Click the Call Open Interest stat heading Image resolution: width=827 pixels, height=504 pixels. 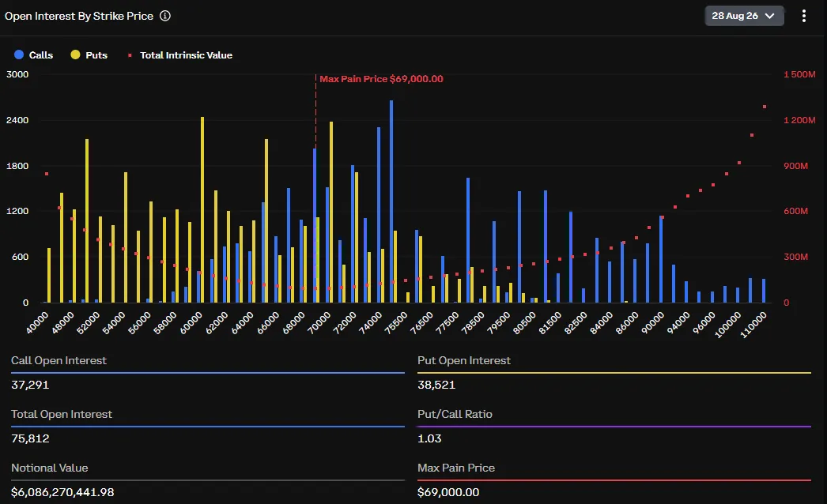click(59, 360)
